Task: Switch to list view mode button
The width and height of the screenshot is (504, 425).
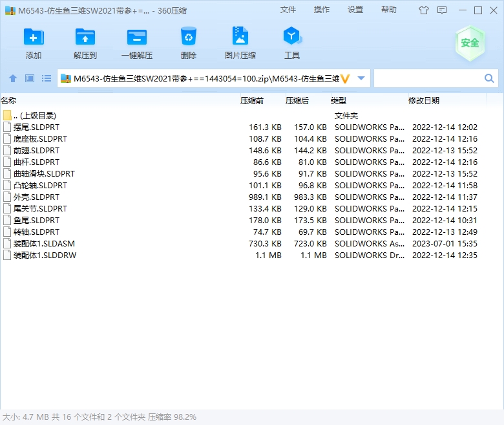Action: click(47, 78)
